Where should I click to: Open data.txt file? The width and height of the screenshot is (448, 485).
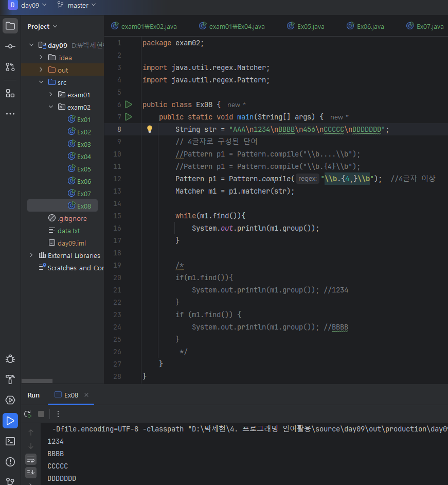[64, 231]
